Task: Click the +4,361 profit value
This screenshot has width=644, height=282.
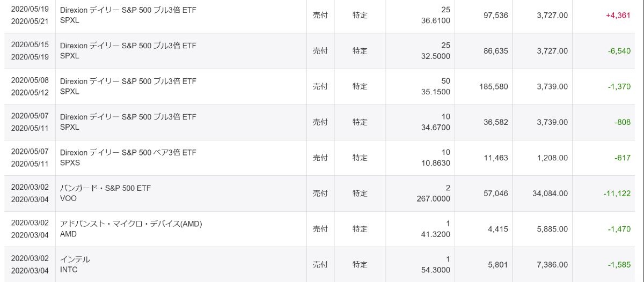Action: 618,16
